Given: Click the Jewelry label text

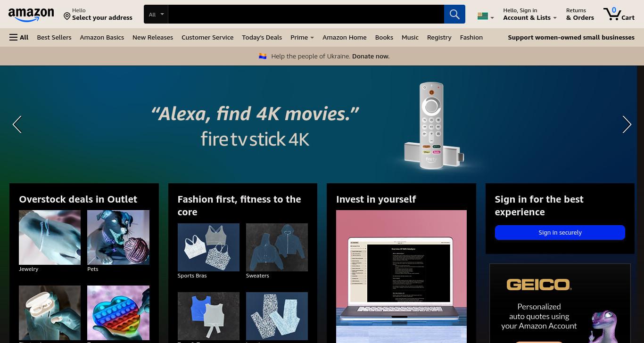Looking at the screenshot, I should (28, 269).
